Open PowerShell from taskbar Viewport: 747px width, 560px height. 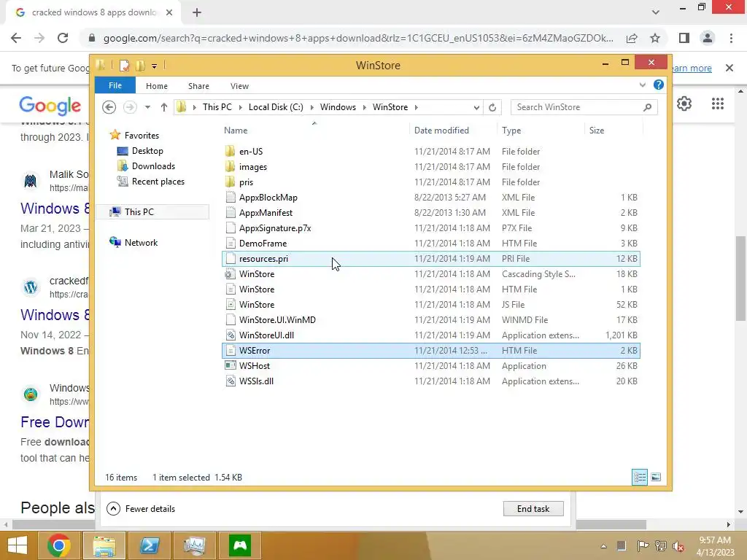[x=149, y=545]
